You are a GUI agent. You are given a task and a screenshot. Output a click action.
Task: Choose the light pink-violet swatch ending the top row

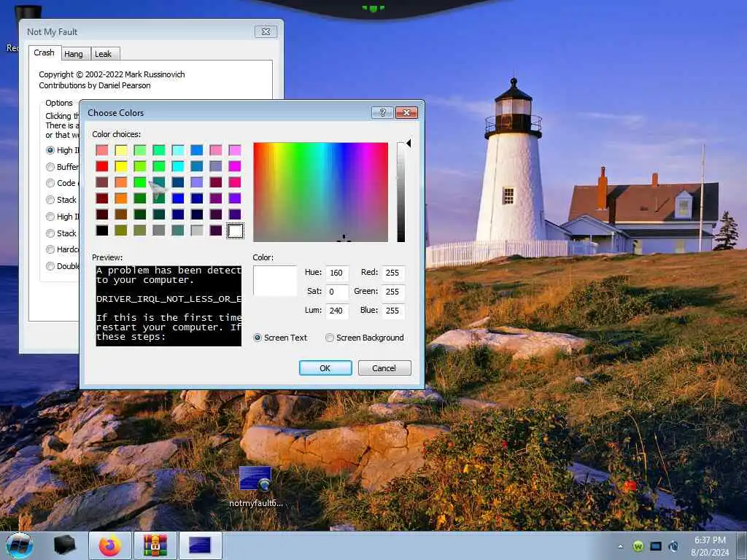(x=235, y=150)
